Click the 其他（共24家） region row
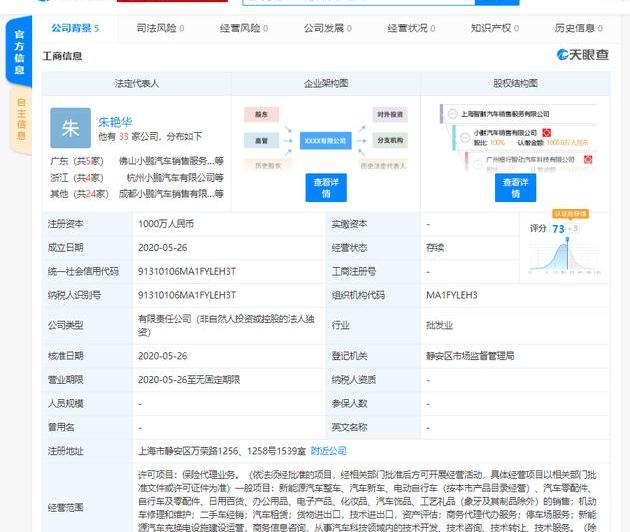This screenshot has width=630, height=532. 137,194
